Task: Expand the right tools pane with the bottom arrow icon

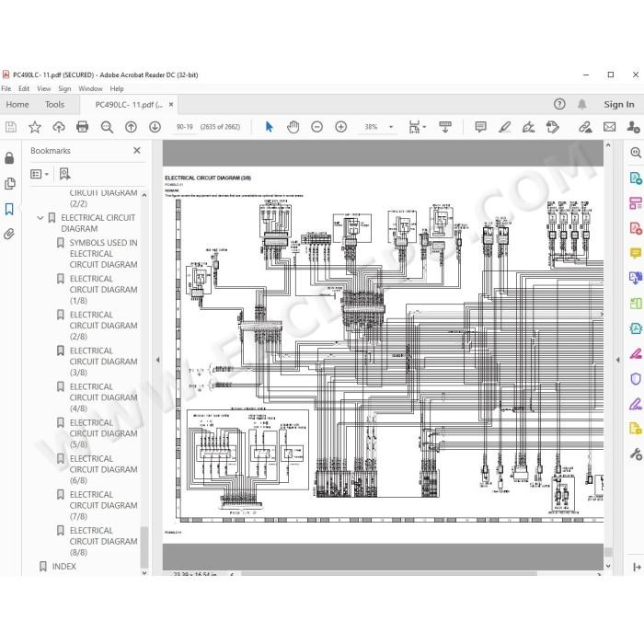Action: tap(637, 567)
